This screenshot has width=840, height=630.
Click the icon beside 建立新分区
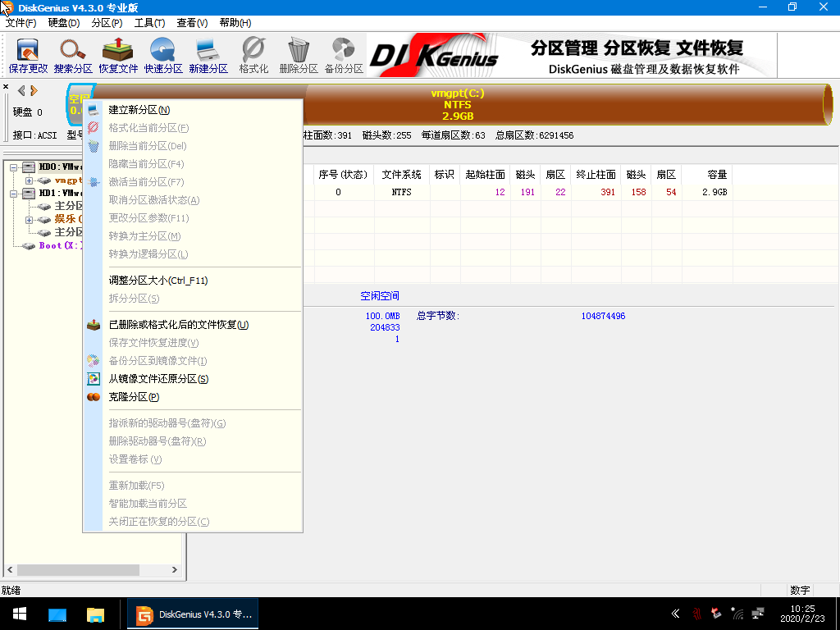pos(94,110)
